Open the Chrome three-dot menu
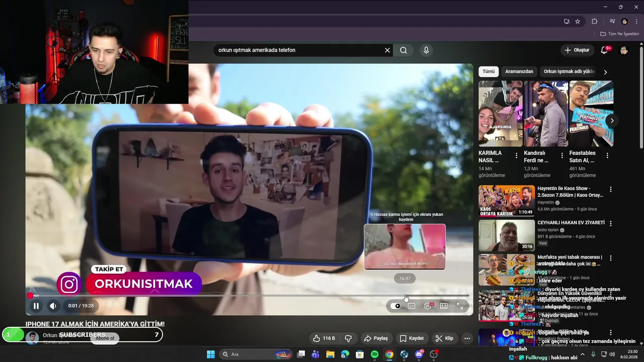 636,22
